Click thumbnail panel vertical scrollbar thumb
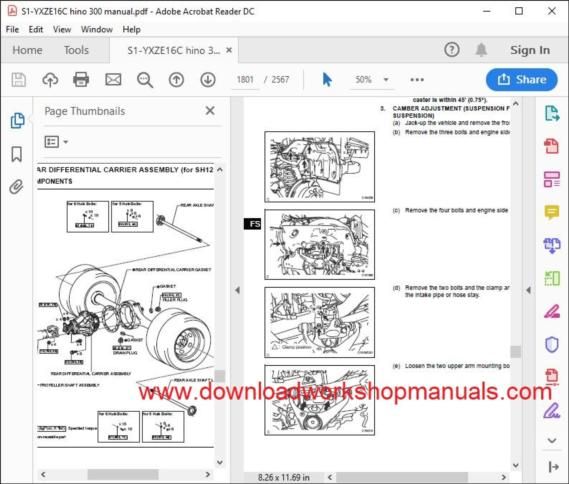The image size is (569, 484). coord(220,376)
